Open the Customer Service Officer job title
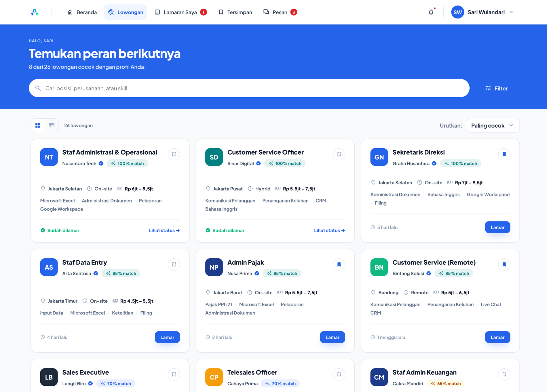547x392 pixels. [265, 152]
